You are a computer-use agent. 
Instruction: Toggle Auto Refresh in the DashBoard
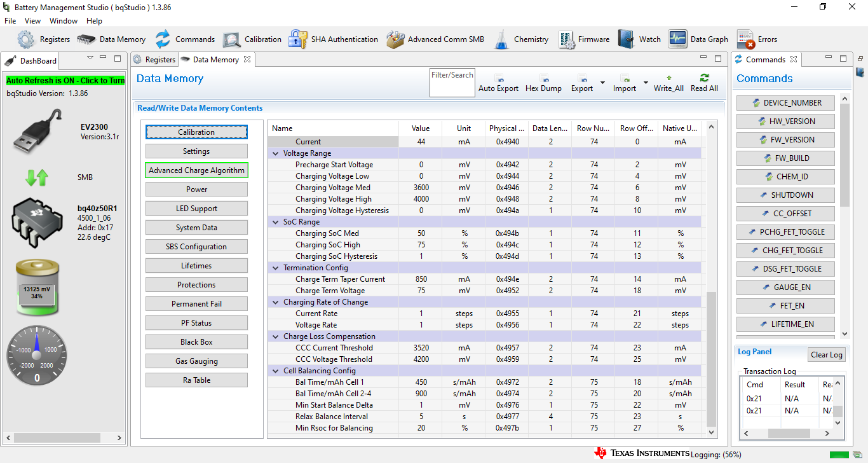(x=65, y=81)
